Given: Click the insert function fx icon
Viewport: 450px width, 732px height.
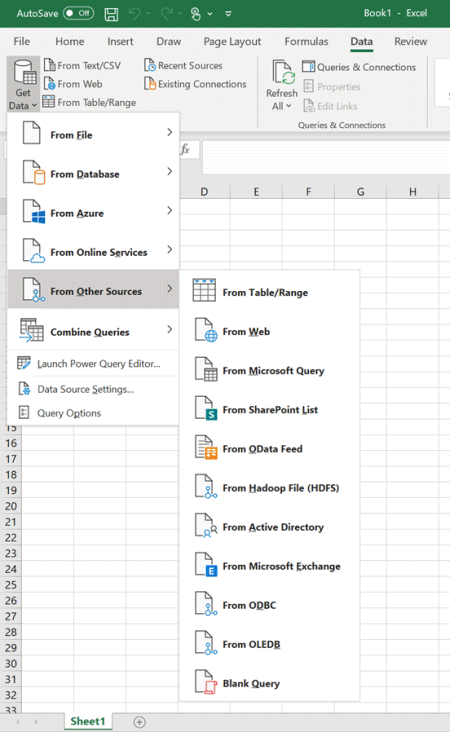Looking at the screenshot, I should [185, 149].
